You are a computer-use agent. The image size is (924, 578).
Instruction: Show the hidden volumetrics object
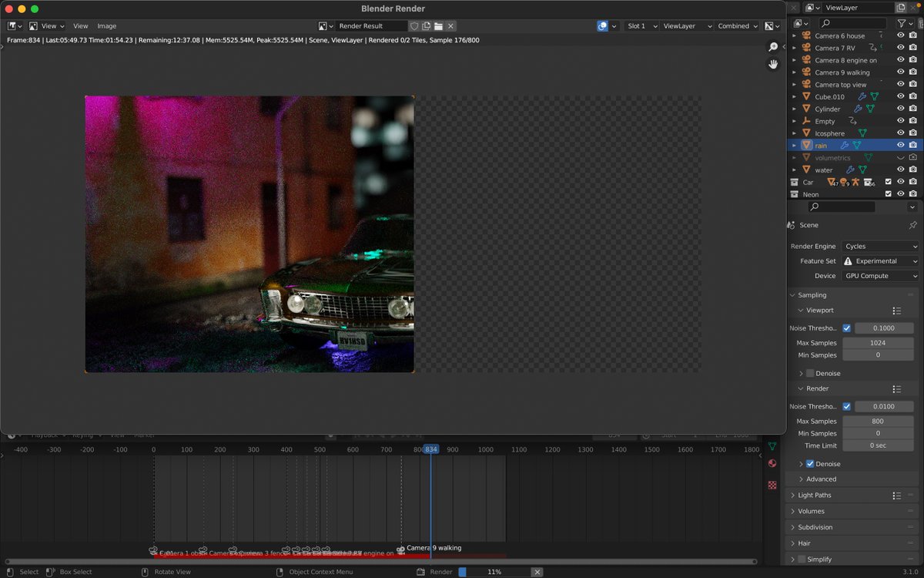click(901, 158)
